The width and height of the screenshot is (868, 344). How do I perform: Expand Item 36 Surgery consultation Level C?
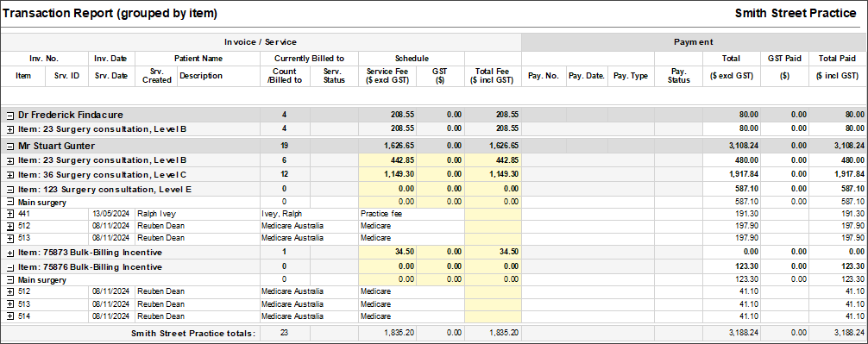9,175
